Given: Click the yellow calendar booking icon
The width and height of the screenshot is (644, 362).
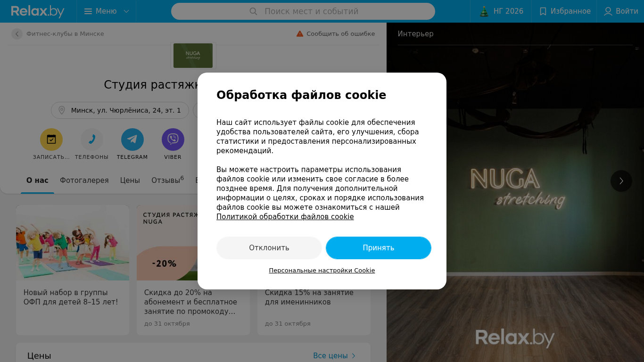Looking at the screenshot, I should [x=51, y=140].
